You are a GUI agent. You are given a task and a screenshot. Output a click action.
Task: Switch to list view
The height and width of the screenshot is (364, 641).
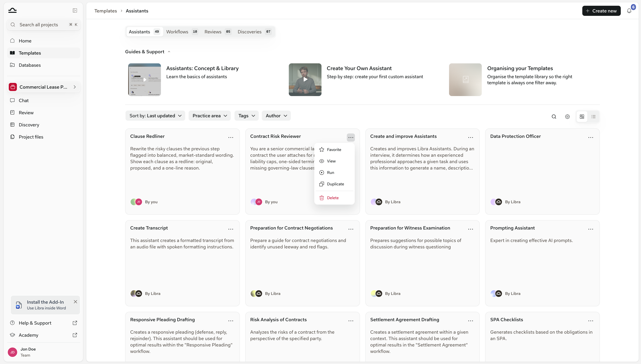[593, 116]
